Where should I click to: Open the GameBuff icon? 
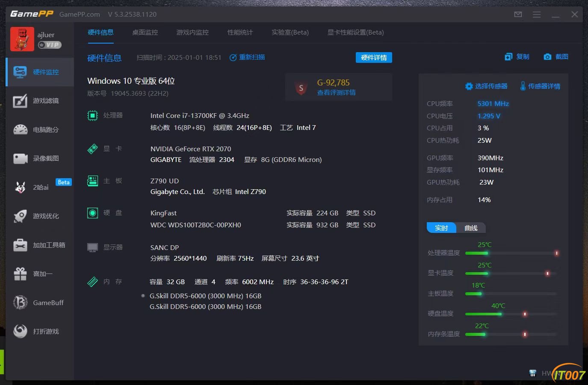tap(20, 303)
